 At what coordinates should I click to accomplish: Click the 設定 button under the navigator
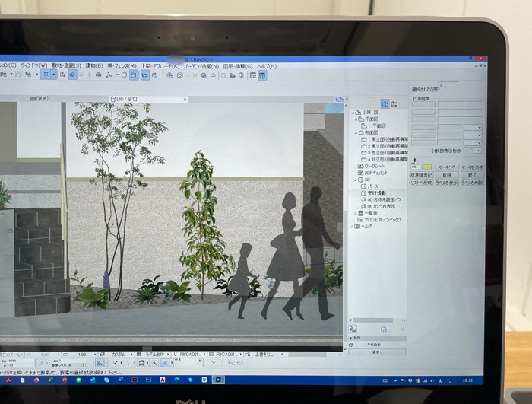[377, 352]
